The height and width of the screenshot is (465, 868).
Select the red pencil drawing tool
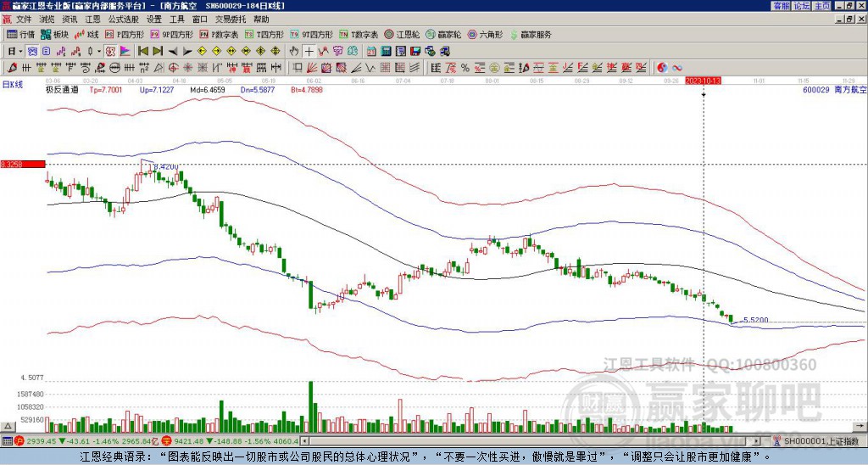pyautogui.click(x=12, y=68)
